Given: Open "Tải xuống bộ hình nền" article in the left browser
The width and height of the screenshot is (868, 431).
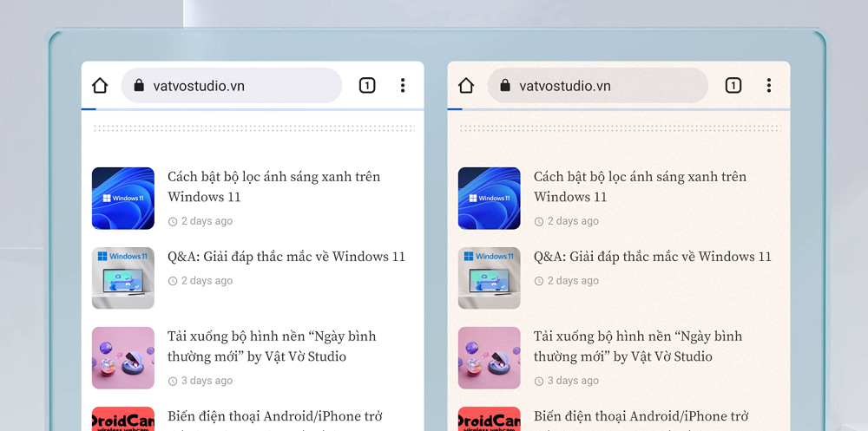Looking at the screenshot, I should (272, 346).
